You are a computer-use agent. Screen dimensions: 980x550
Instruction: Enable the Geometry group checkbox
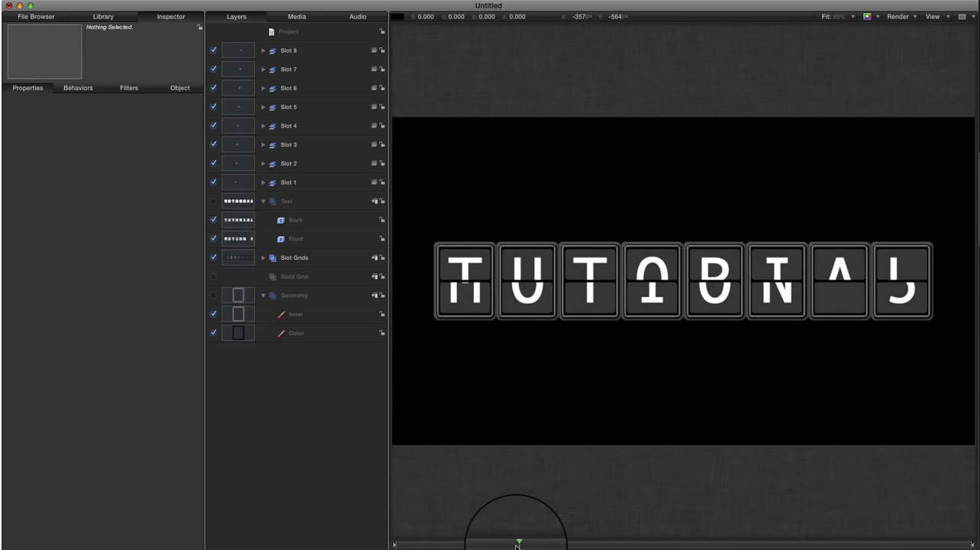pos(214,296)
